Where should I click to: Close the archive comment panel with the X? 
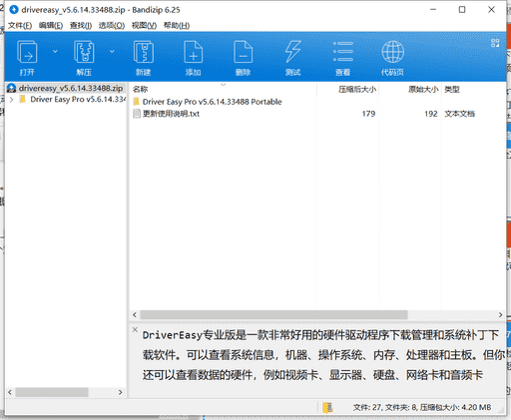click(x=135, y=329)
